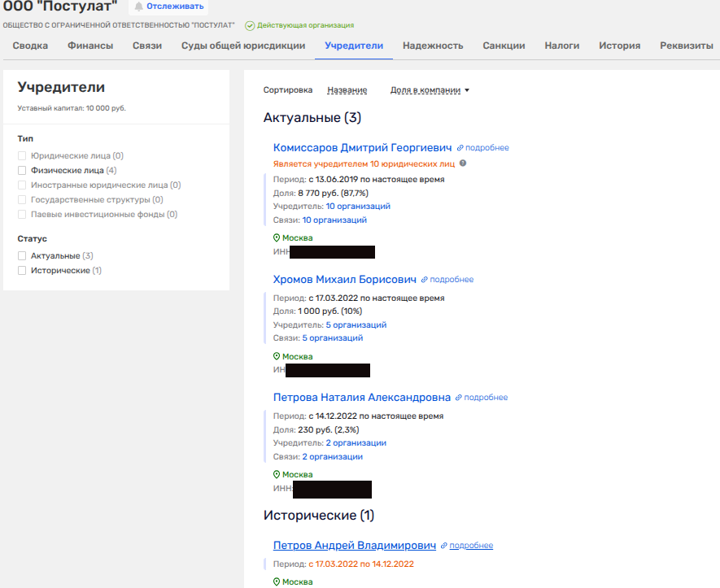Screen dimensions: 720x588
Task: Click the link icon beside Петрова Наталия Александровна
Action: pyautogui.click(x=458, y=398)
